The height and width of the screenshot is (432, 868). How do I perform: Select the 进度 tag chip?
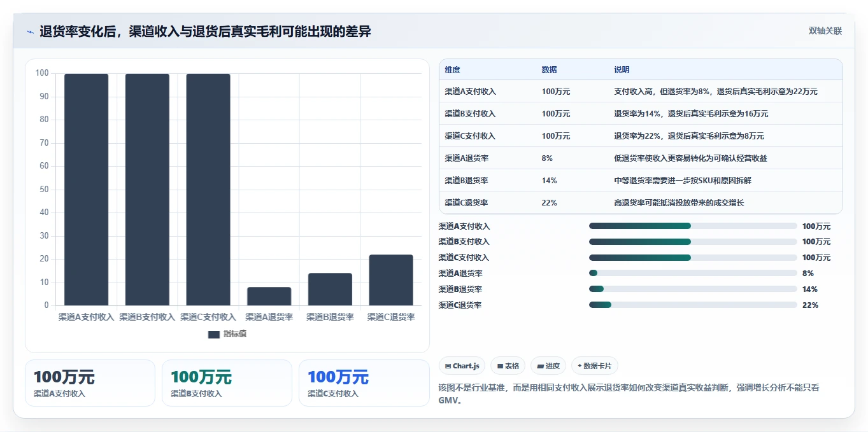click(548, 366)
